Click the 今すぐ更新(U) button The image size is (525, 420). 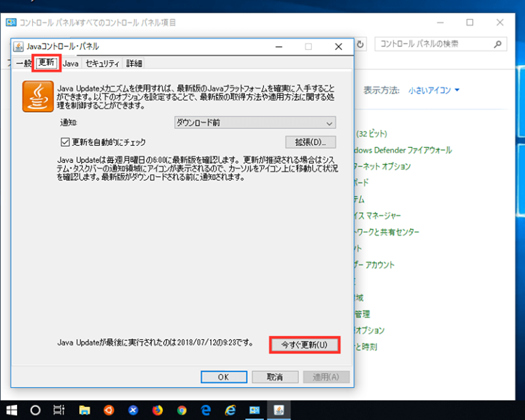coord(304,345)
